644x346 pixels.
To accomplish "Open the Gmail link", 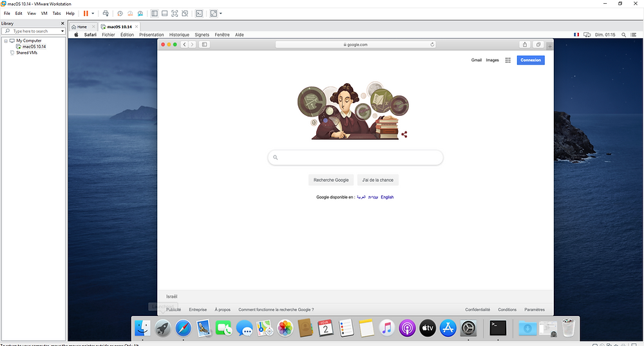I will tap(477, 60).
